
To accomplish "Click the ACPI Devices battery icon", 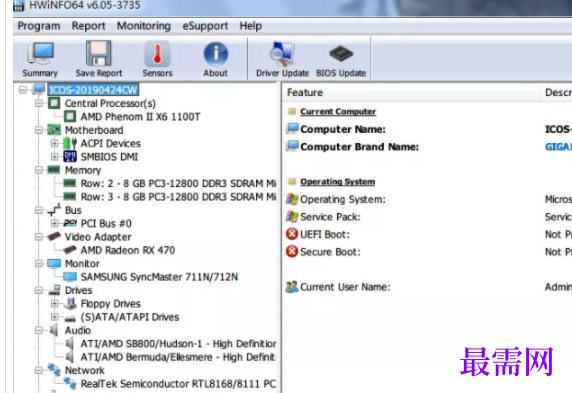I will 70,143.
